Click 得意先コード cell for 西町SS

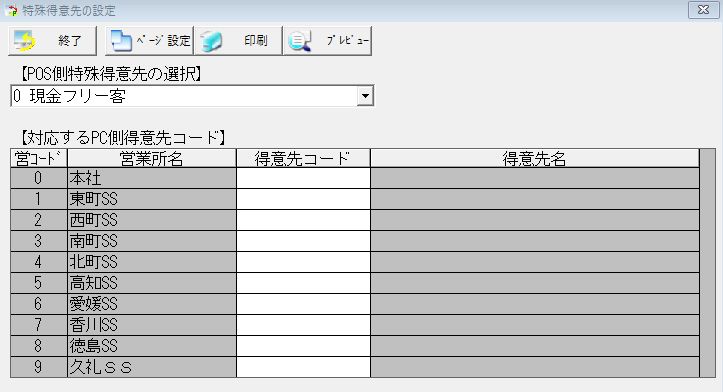click(303, 220)
